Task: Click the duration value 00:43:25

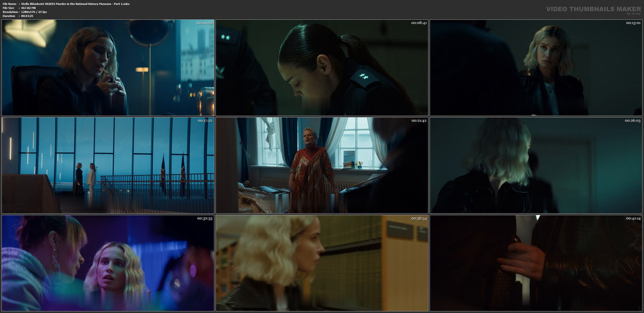Action: [x=27, y=16]
